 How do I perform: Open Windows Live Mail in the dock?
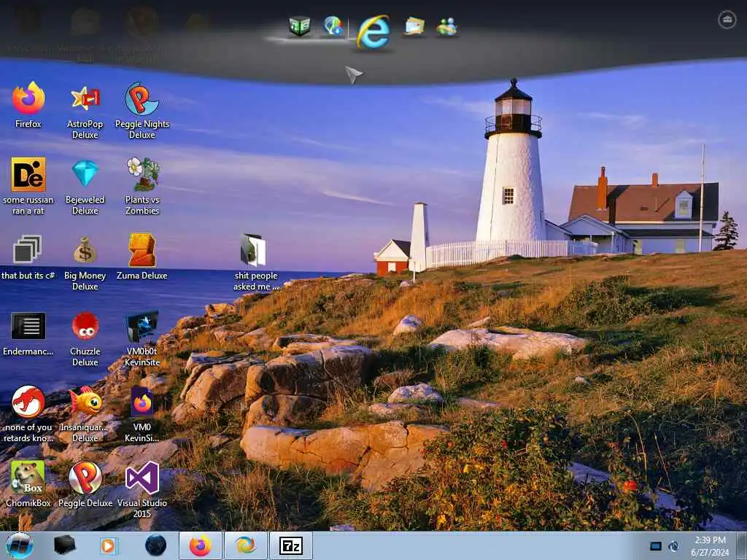414,26
